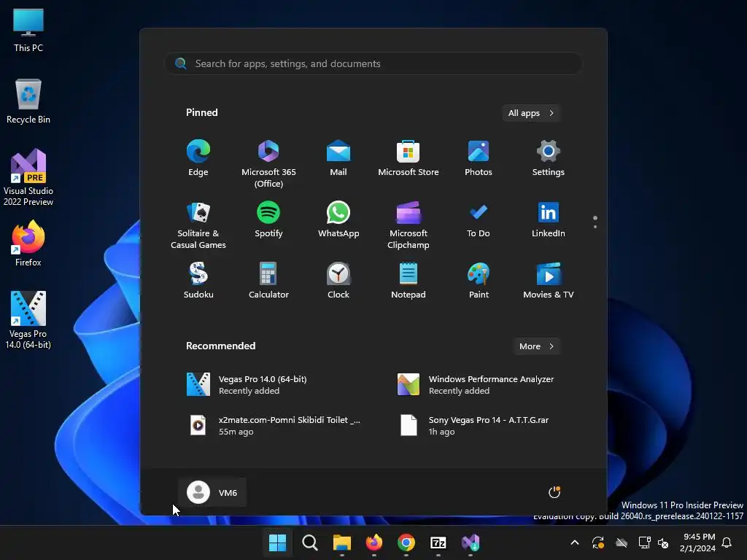Launch Solitaire & Casual Games
747x560 pixels.
[x=198, y=225]
